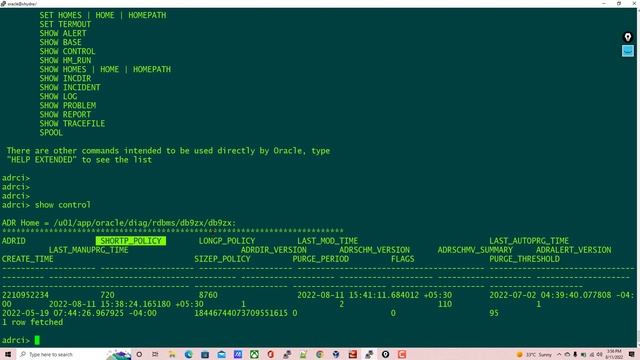
Task: Click the LAST_MANUPRG_TIME header text
Action: [x=89, y=250]
